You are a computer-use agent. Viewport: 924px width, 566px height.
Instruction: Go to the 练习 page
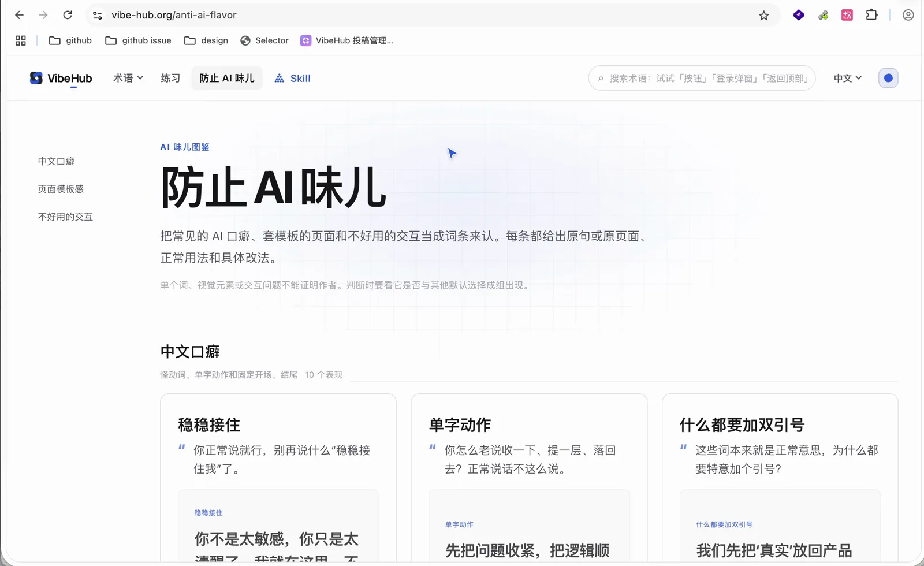coord(170,78)
